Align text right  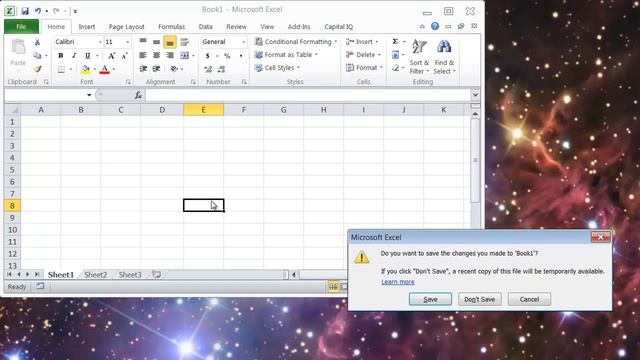[170, 56]
